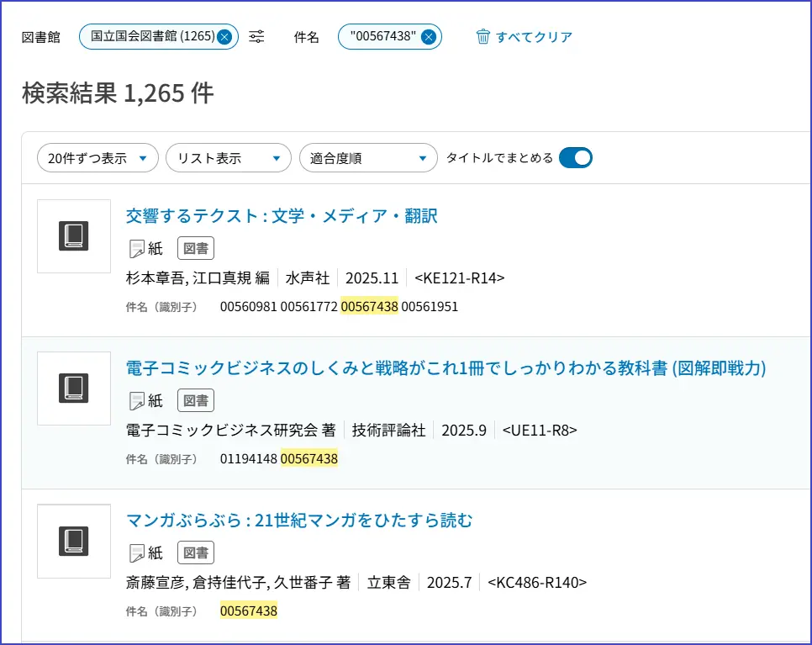The height and width of the screenshot is (645, 812).
Task: Open 交響するテクスト : 文学・メディア・翻訳 title link
Action: coord(282,216)
